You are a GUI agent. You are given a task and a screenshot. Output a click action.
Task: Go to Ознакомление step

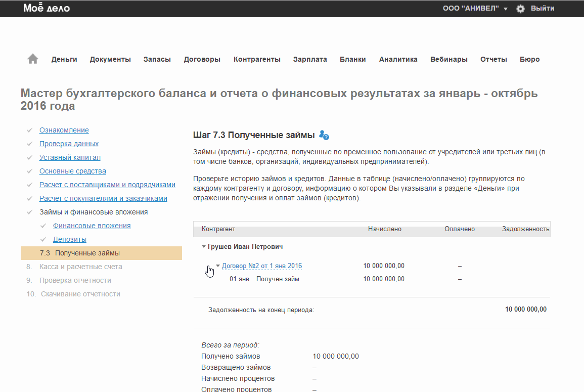[64, 130]
